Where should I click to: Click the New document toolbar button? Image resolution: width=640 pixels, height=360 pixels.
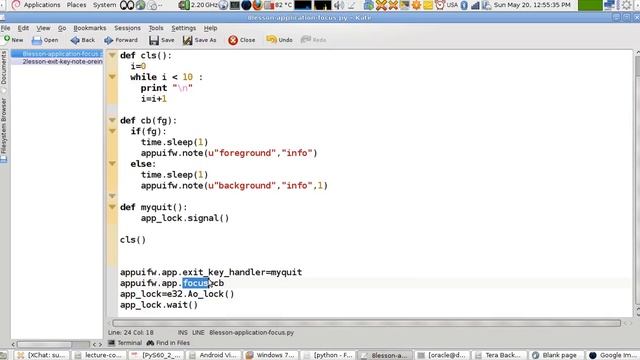click(x=13, y=40)
